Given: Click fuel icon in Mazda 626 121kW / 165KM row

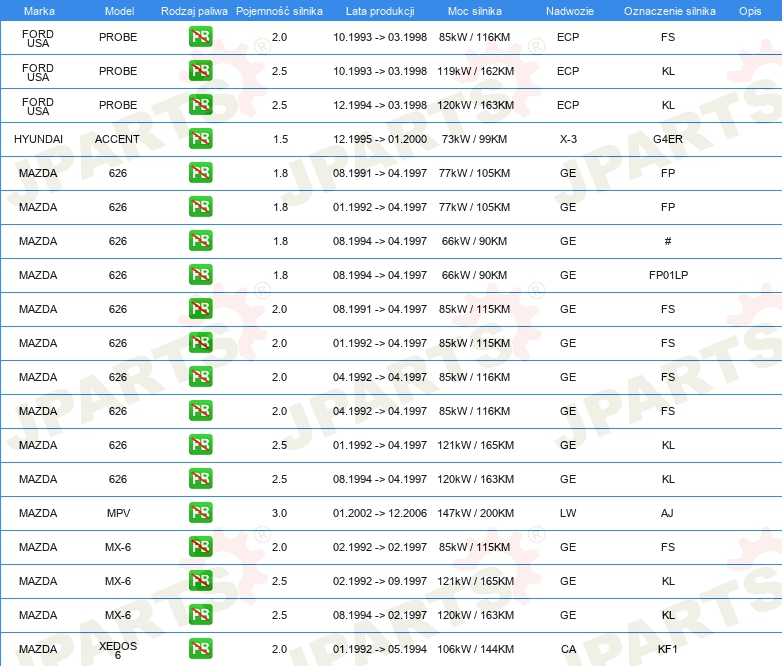Looking at the screenshot, I should 200,444.
